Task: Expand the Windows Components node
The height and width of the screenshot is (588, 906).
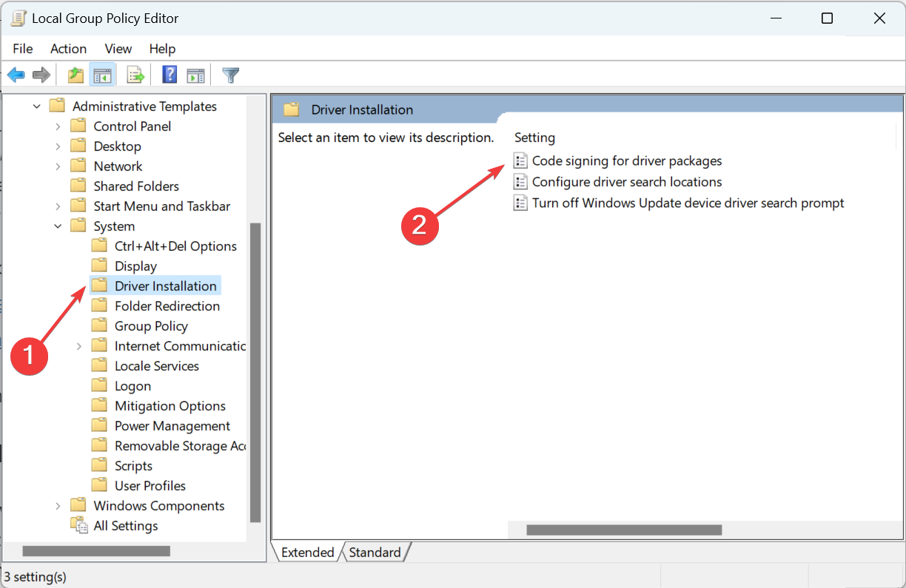Action: [58, 506]
